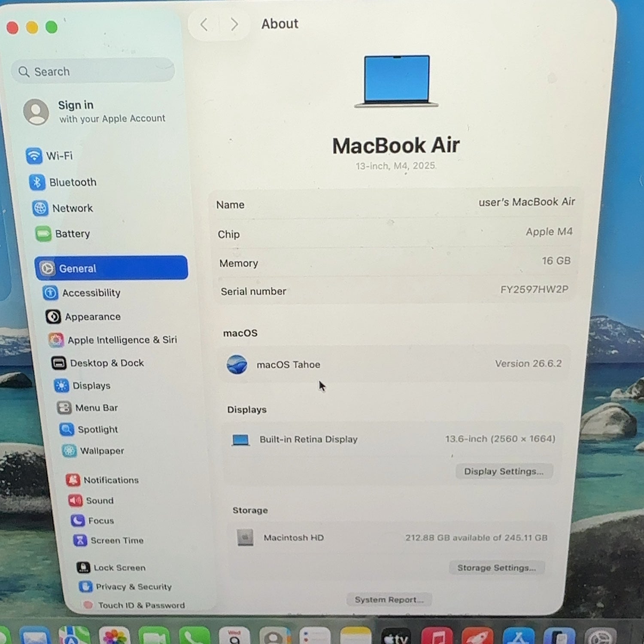Open the Displays pane in the sidebar
644x644 pixels.
tap(82, 386)
